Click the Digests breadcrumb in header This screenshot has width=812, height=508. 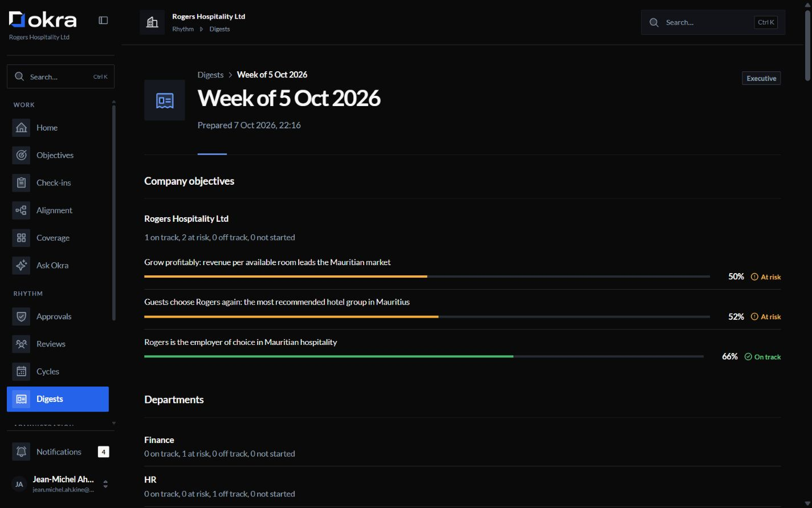point(219,29)
